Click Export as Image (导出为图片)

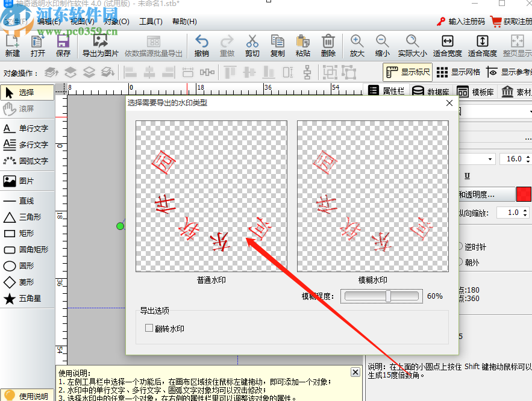coord(101,46)
